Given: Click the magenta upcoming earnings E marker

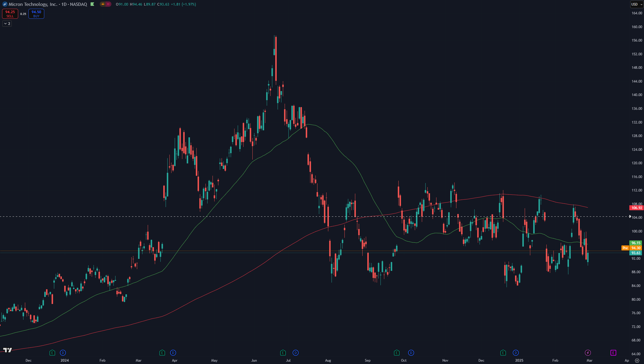Looking at the screenshot, I should point(613,353).
